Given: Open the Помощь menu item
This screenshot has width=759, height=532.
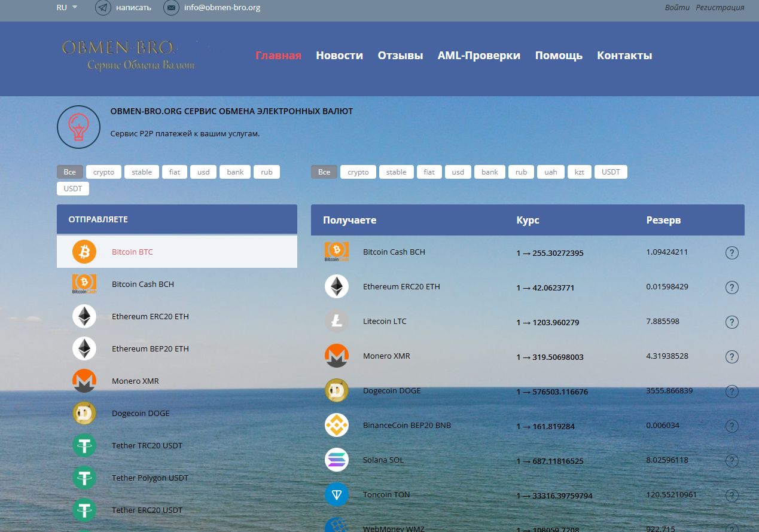Looking at the screenshot, I should (x=559, y=56).
